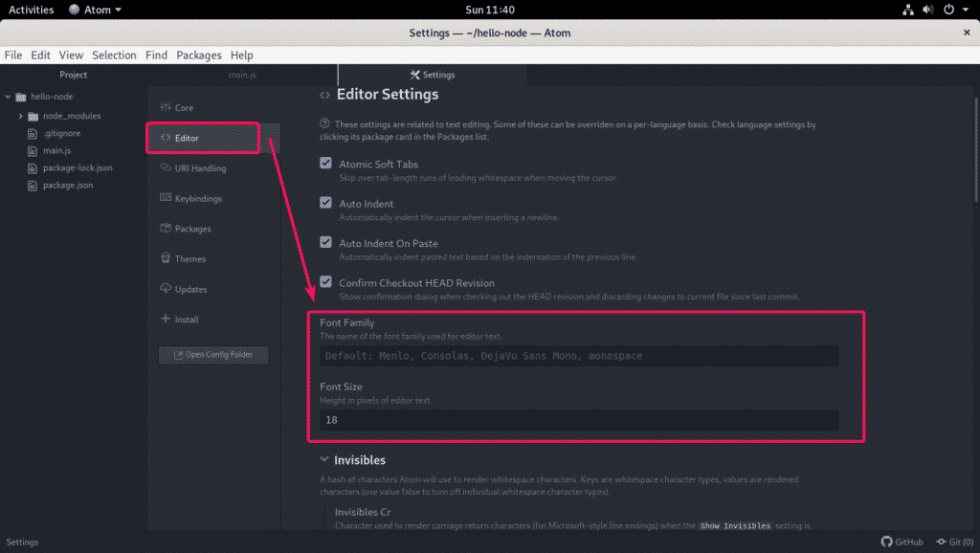Click the GitHub status bar icon

(x=886, y=542)
